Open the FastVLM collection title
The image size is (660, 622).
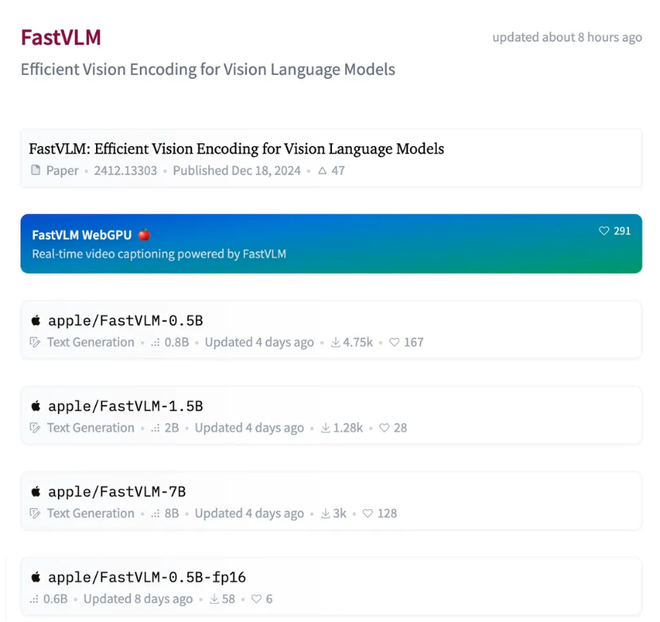tap(61, 38)
